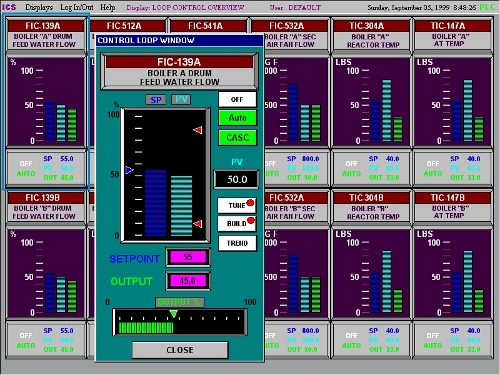
Task: Open the TIC-304A loop faceplate
Action: pos(371,35)
